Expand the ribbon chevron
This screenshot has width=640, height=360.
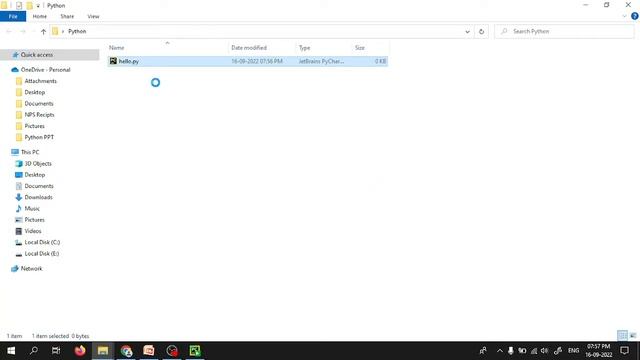tap(624, 16)
